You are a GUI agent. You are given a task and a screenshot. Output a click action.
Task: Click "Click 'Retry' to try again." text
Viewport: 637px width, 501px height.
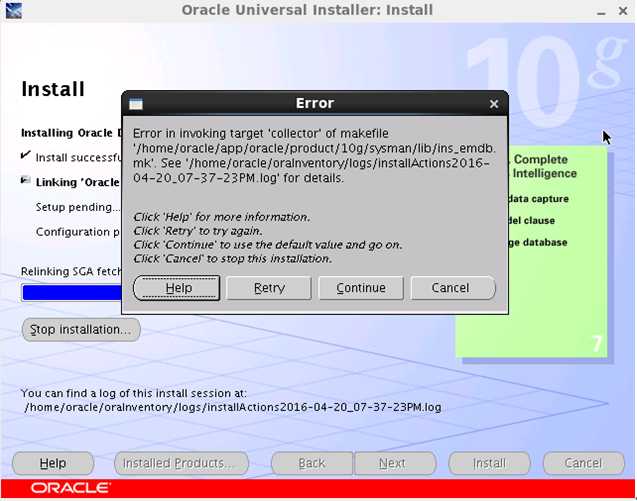[197, 231]
